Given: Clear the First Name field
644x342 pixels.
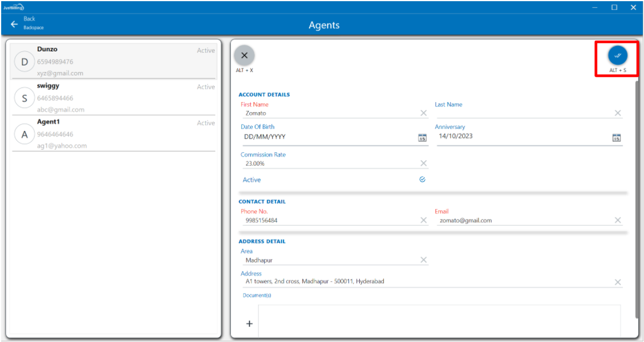Looking at the screenshot, I should (423, 113).
